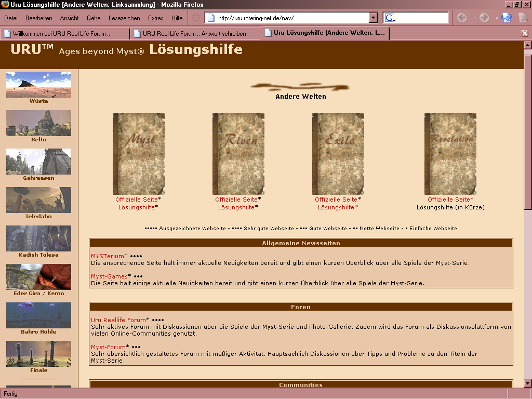Click the browser Back arrow button
The height and width of the screenshot is (399, 532).
(461, 18)
